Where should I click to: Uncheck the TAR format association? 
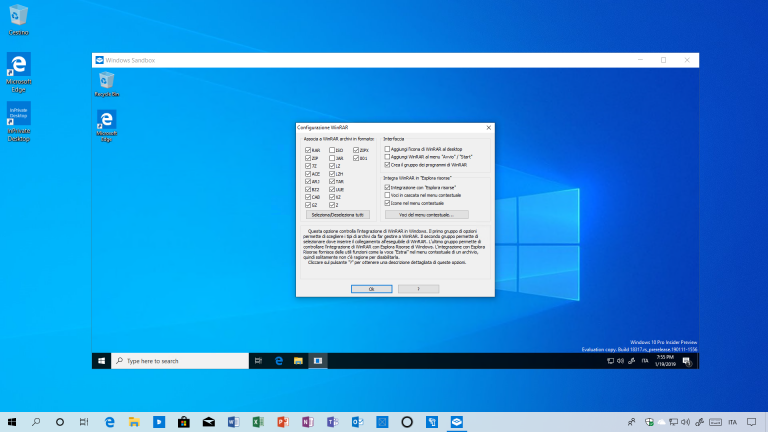coord(332,181)
